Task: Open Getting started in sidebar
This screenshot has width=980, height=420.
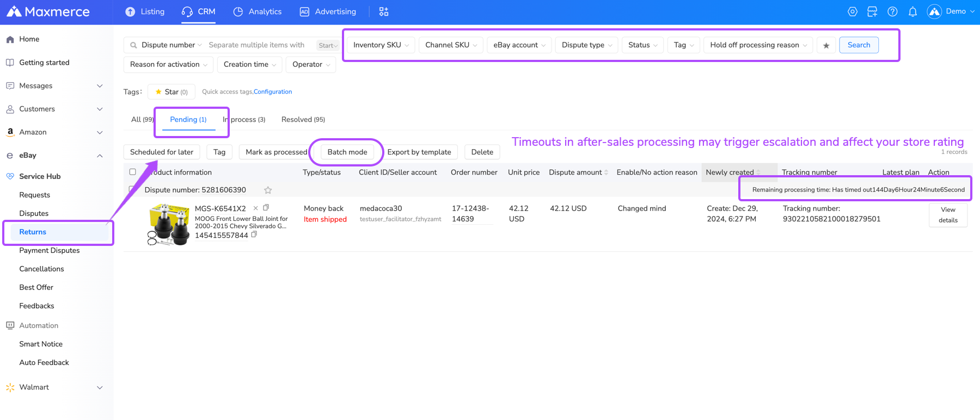Action: [45, 63]
